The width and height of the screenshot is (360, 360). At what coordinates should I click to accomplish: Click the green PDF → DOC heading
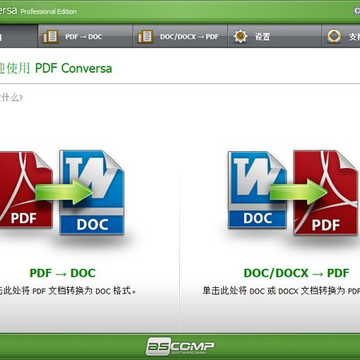click(63, 273)
